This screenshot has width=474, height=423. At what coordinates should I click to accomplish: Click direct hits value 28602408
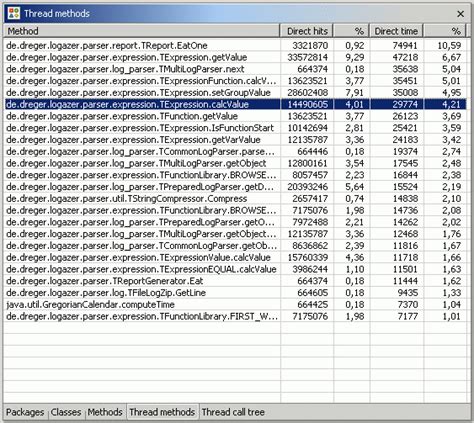(x=308, y=93)
